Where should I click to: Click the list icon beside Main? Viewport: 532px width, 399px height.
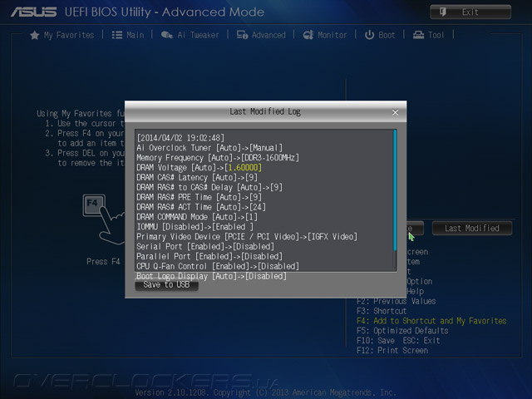117,35
